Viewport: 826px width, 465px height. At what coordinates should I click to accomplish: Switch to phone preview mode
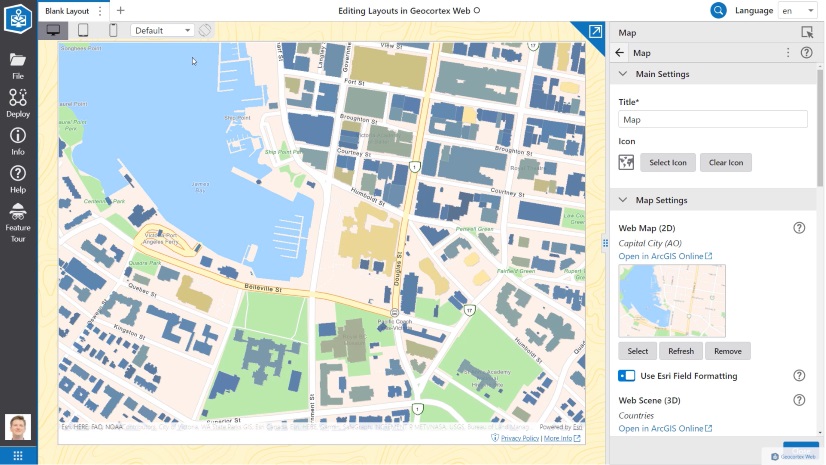coord(113,30)
